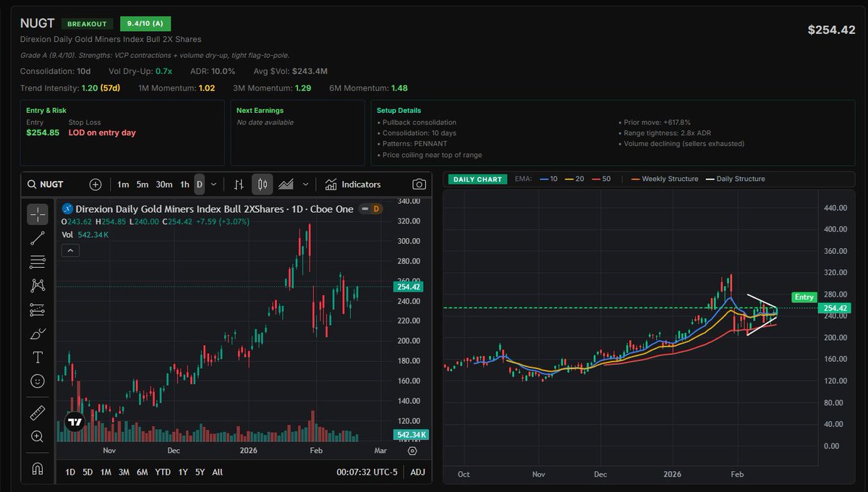Click the Trend Intensity 1.20 (57d) value
Screen dimensions: 868x492
tap(101, 88)
